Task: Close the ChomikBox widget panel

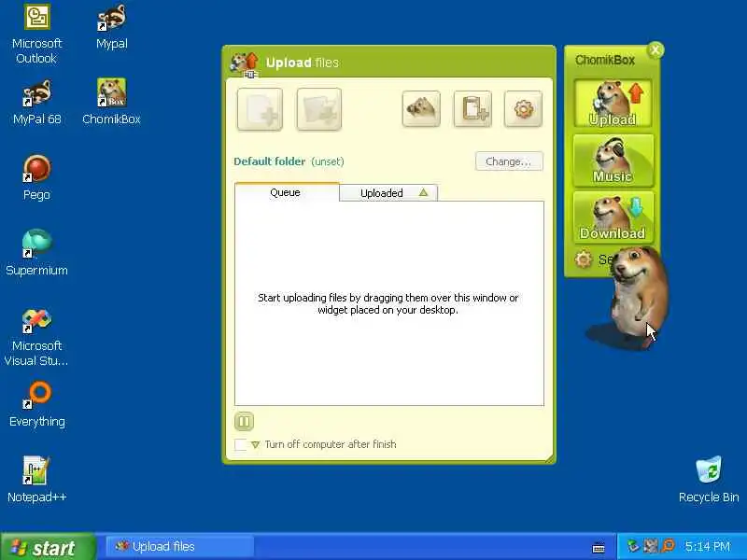Action: [x=655, y=49]
